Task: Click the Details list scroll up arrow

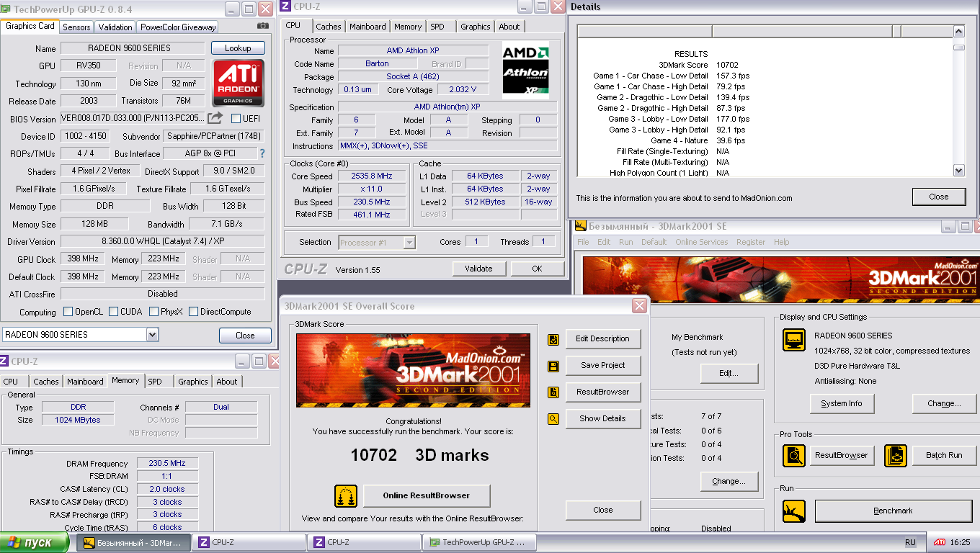Action: tap(958, 32)
